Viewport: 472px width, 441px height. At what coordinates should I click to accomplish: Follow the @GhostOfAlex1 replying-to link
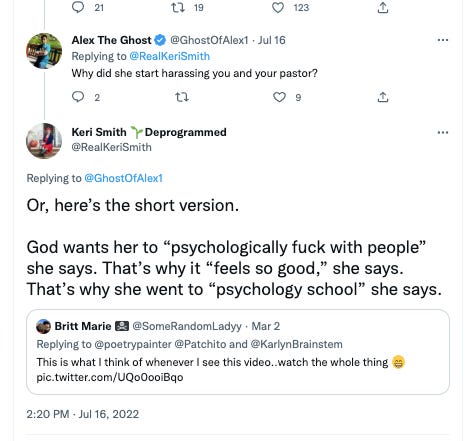click(x=123, y=178)
